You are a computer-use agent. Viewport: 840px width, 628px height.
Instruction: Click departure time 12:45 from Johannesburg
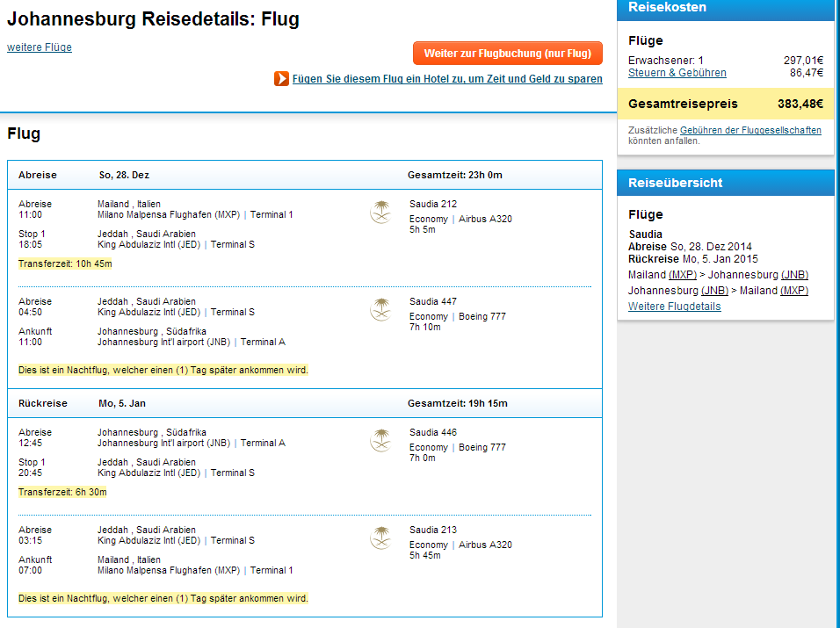point(30,443)
